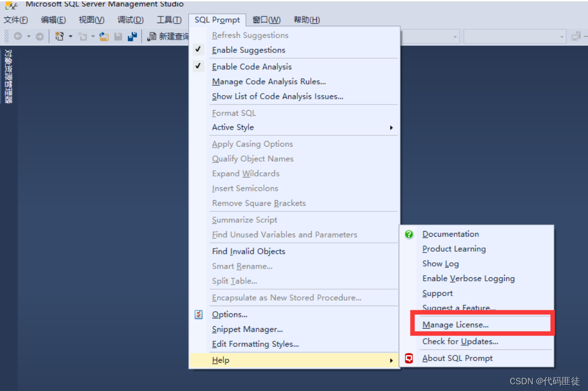Click the green Documentation help icon
The image size is (588, 391).
409,234
